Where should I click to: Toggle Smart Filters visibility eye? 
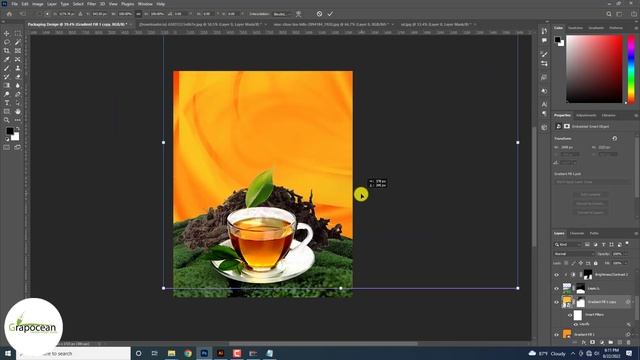[570, 315]
